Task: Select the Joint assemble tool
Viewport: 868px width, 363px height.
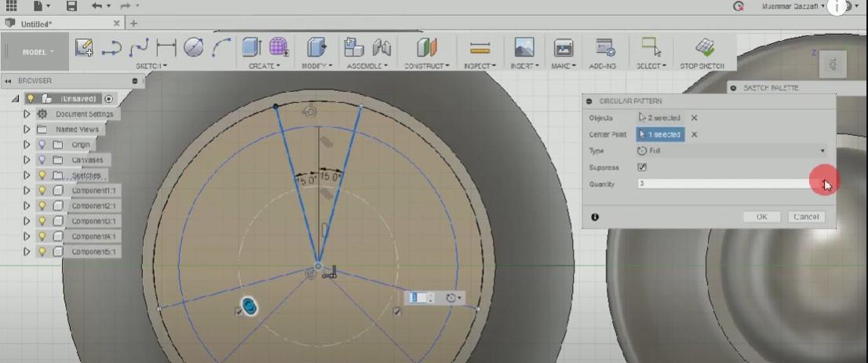Action: [381, 48]
